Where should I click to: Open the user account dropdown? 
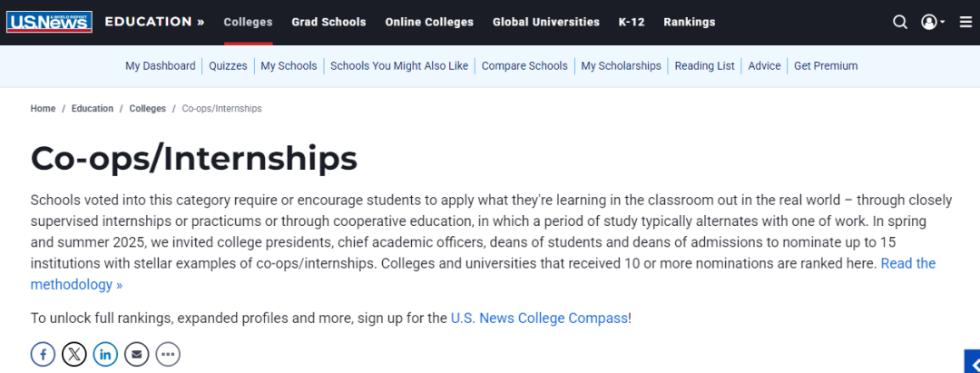[933, 22]
